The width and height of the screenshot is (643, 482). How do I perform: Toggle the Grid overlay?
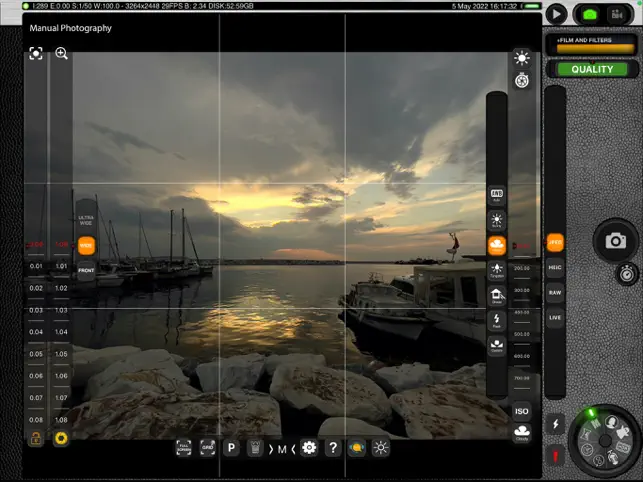point(208,448)
